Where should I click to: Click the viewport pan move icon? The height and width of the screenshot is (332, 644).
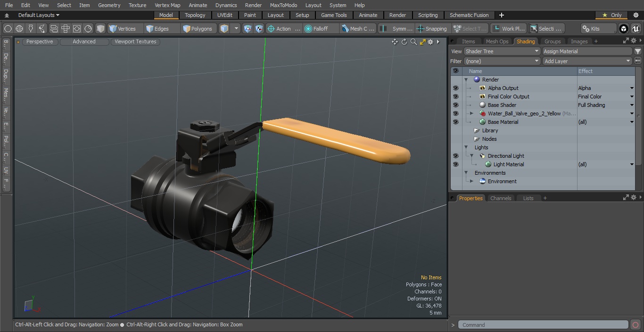(x=395, y=42)
